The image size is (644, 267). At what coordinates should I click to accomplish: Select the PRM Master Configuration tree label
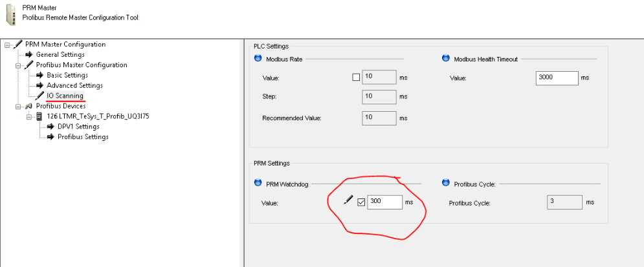[65, 45]
